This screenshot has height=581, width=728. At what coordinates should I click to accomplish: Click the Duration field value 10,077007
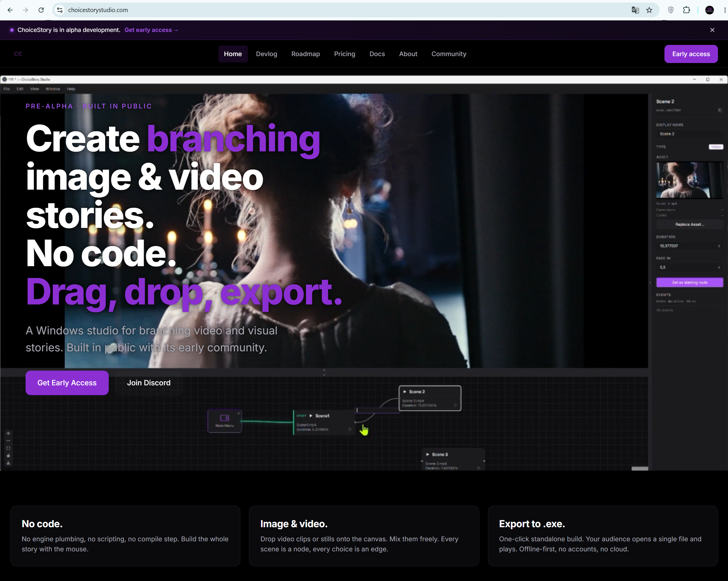689,246
